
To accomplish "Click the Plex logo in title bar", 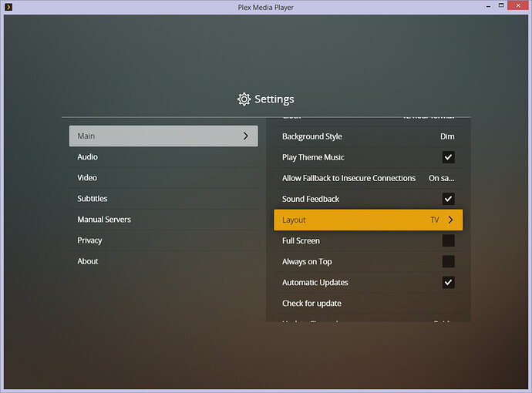I will coord(8,7).
